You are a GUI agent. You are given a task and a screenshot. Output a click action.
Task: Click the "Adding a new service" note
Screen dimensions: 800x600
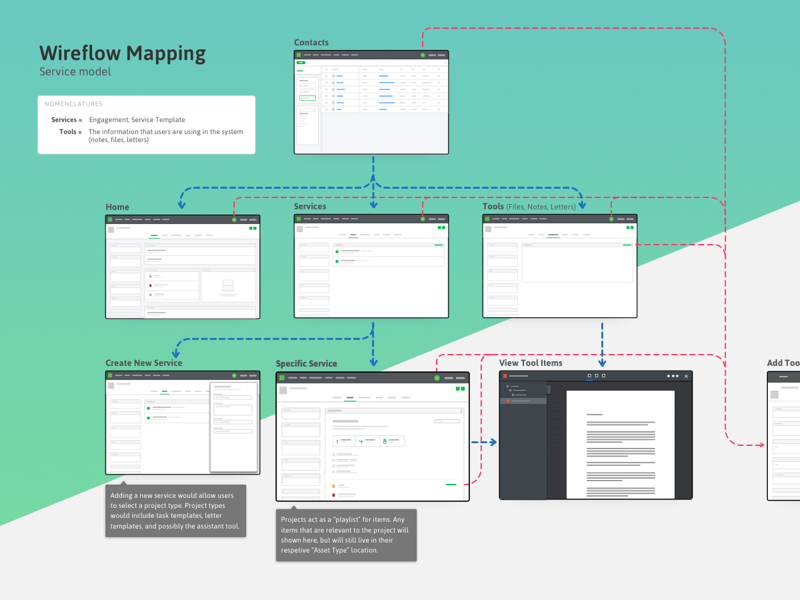176,511
